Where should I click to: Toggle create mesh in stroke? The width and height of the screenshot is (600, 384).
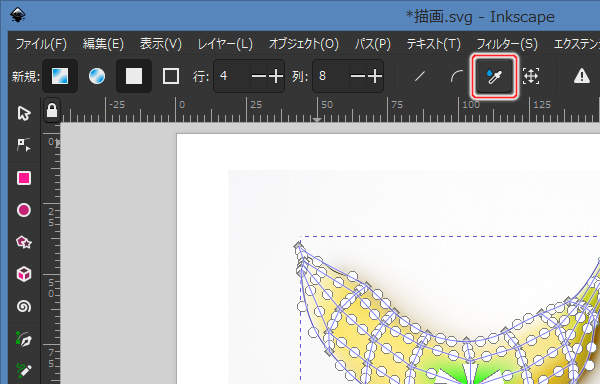[x=171, y=76]
